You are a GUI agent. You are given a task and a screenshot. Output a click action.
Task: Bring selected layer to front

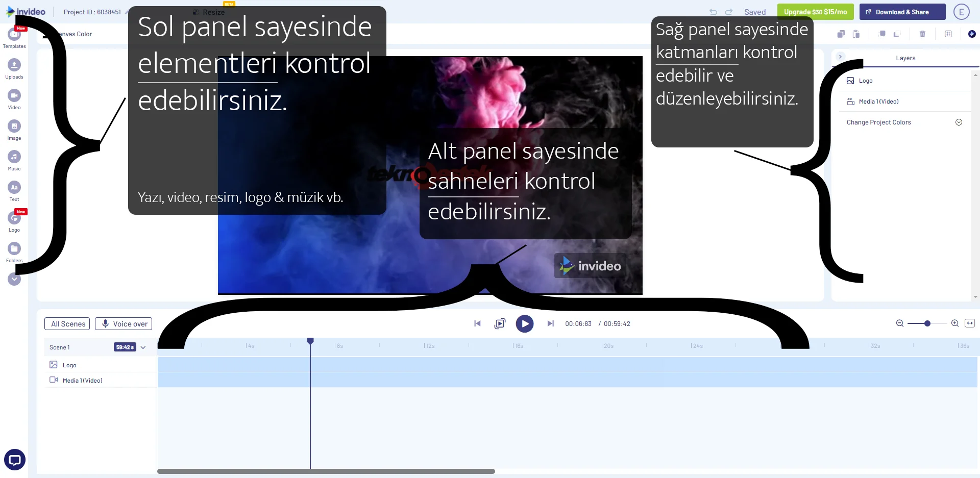click(882, 34)
